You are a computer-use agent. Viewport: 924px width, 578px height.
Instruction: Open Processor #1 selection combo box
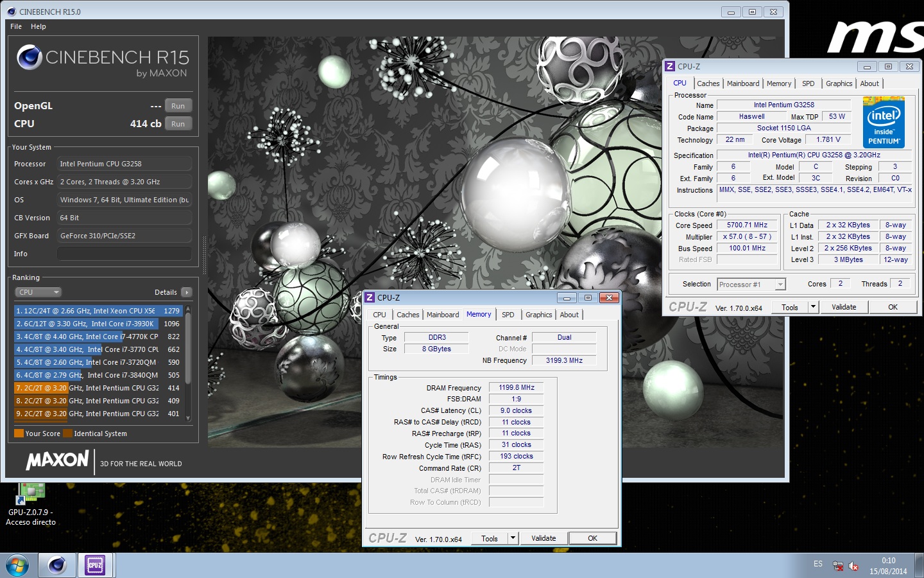(x=751, y=285)
